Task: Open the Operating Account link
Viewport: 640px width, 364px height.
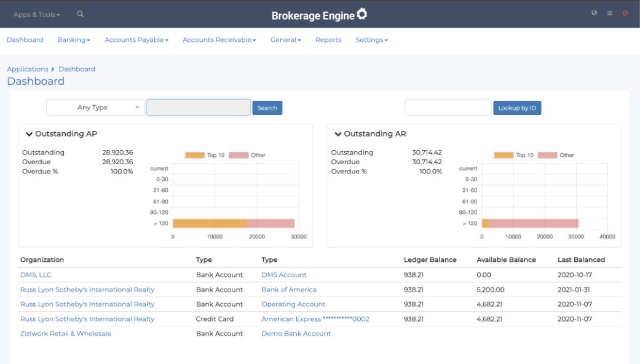Action: point(293,304)
